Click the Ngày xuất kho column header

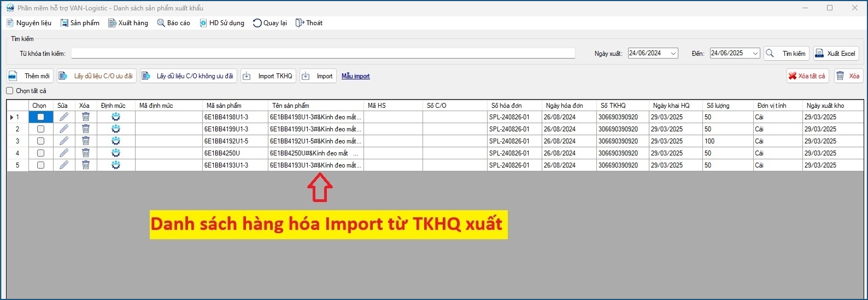(x=832, y=105)
